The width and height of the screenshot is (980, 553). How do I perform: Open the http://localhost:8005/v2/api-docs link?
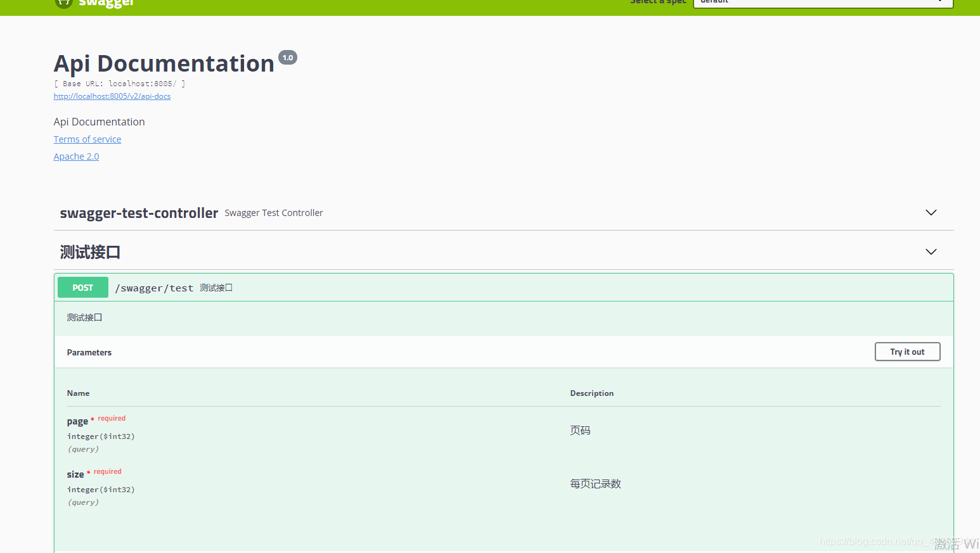tap(112, 96)
